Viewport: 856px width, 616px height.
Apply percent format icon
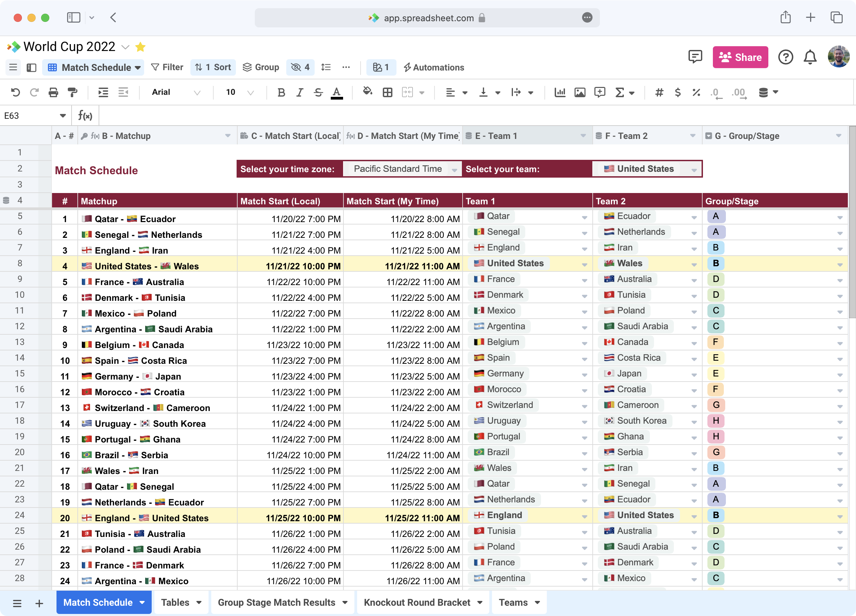tap(696, 92)
